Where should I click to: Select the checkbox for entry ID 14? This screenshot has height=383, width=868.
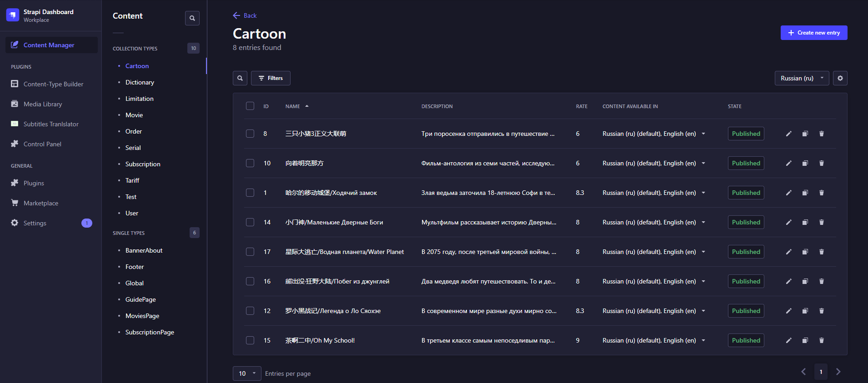(x=250, y=222)
